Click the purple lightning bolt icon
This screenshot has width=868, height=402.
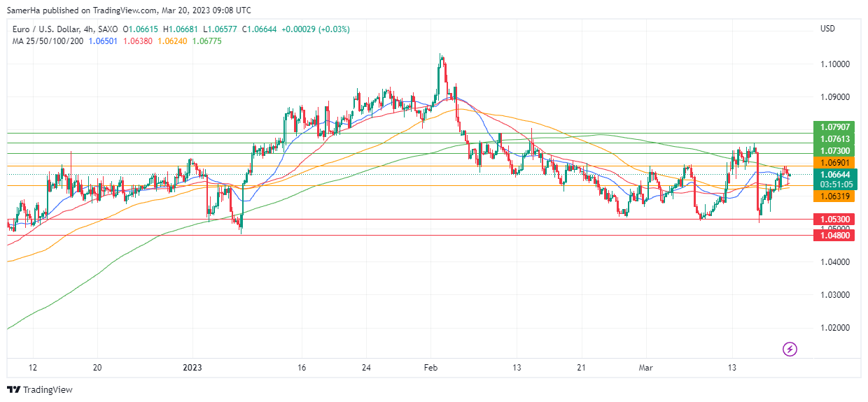(790, 349)
